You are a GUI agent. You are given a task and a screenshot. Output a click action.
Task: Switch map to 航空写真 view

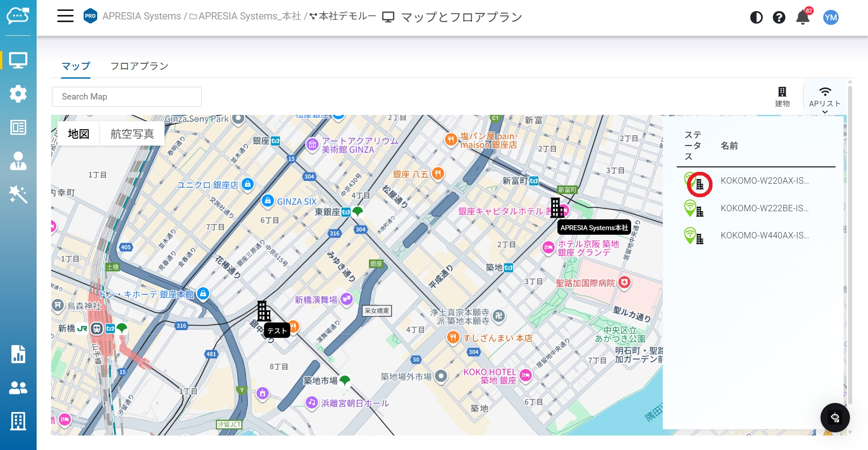coord(132,134)
